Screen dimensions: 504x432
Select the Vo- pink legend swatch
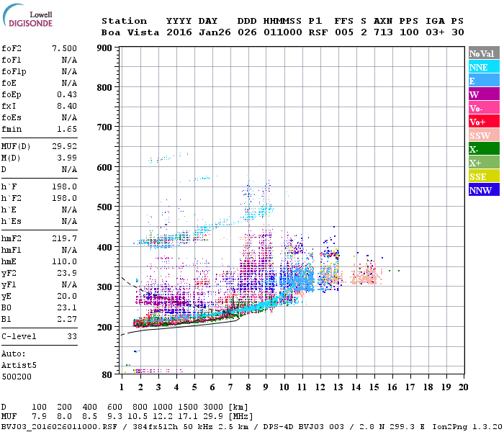484,108
